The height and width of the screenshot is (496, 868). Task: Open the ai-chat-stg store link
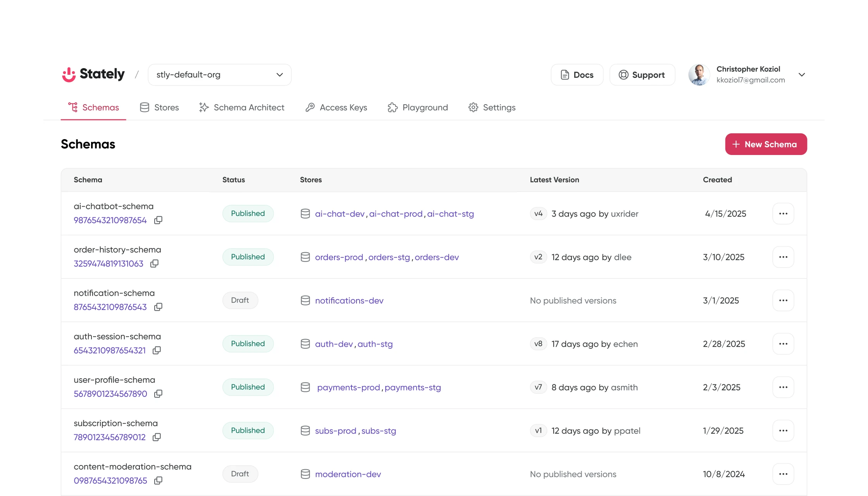pos(450,214)
